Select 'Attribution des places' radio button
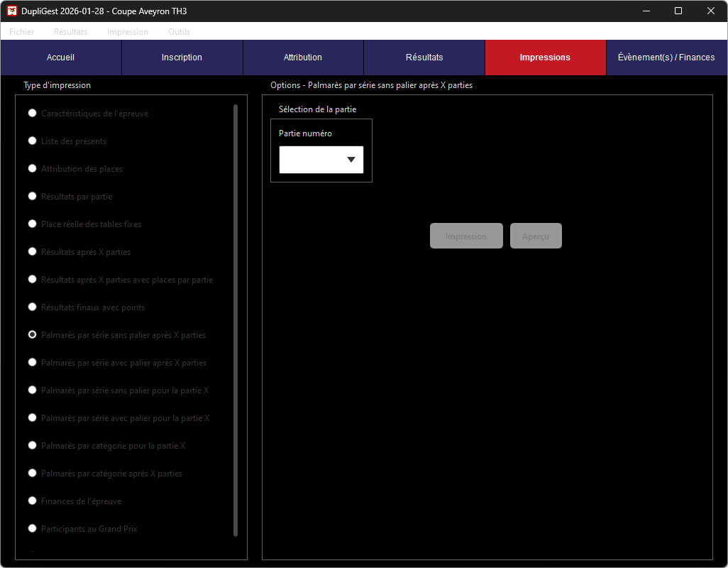Screen dimensions: 728x568 [x=33, y=169]
